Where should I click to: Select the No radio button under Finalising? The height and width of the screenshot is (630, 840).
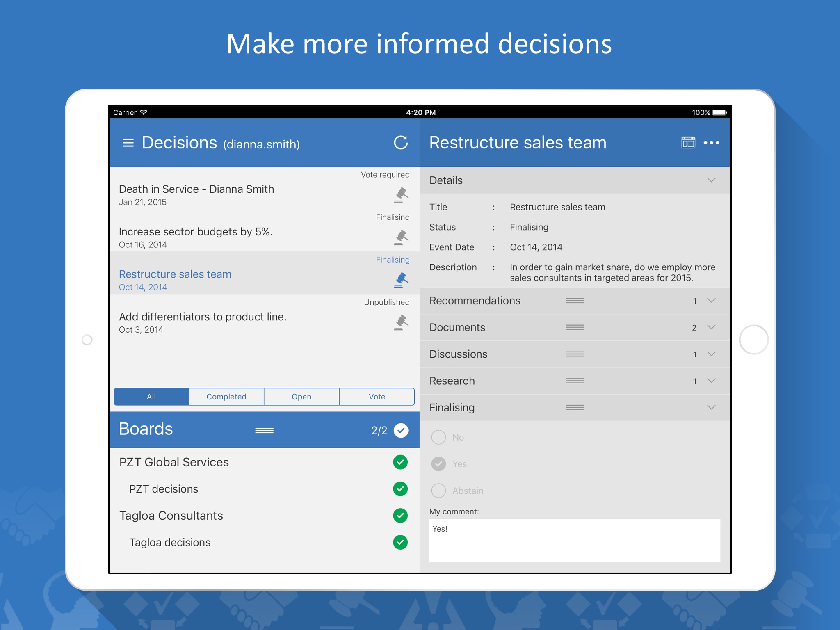pos(438,437)
